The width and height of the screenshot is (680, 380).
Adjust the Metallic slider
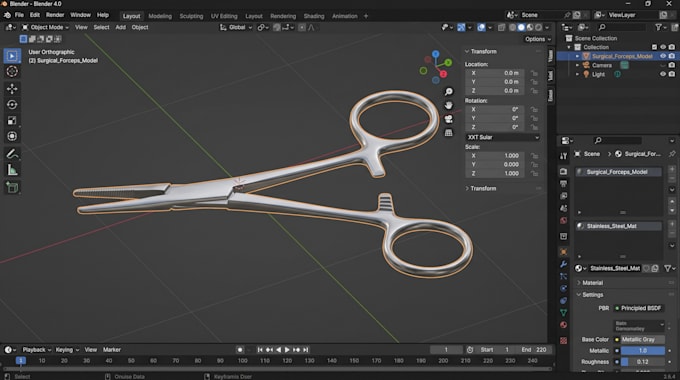tap(643, 351)
